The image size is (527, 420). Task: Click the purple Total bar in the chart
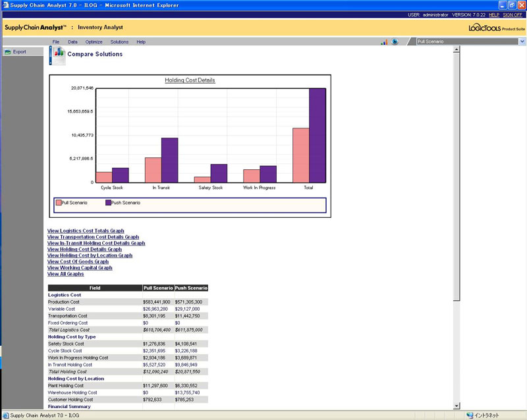click(318, 136)
